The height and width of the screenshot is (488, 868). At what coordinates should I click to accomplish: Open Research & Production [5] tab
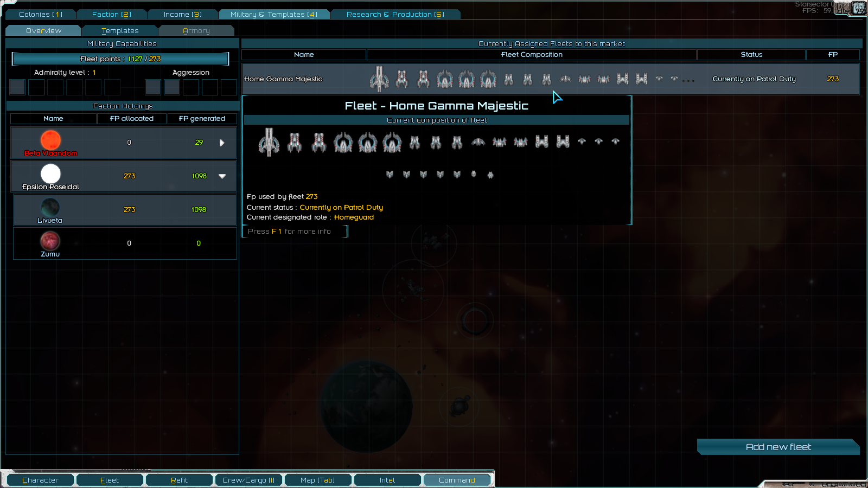point(395,15)
